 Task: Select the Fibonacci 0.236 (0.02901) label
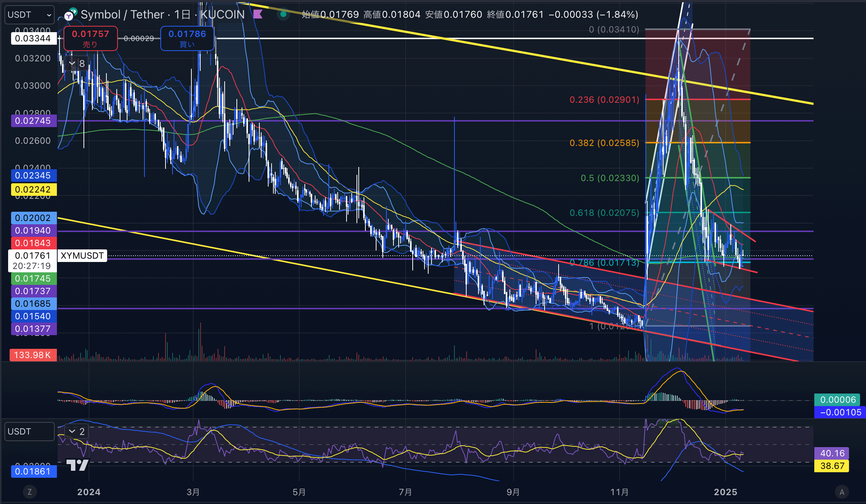click(x=604, y=100)
